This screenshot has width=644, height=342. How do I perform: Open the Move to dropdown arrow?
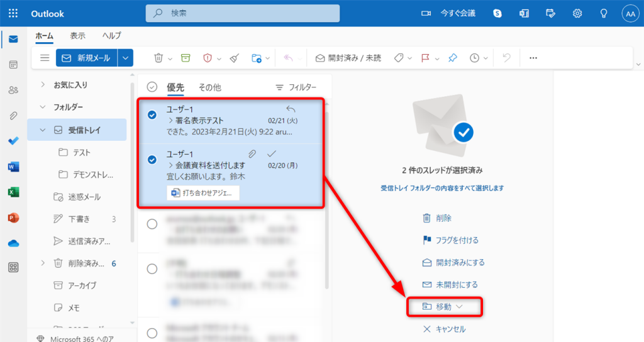[268, 58]
